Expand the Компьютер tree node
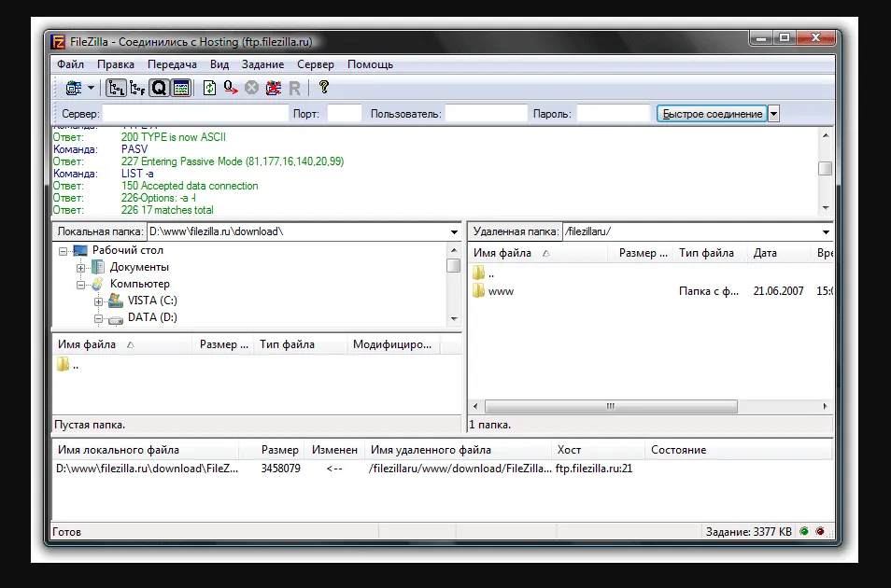The width and height of the screenshot is (891, 588). (x=82, y=284)
